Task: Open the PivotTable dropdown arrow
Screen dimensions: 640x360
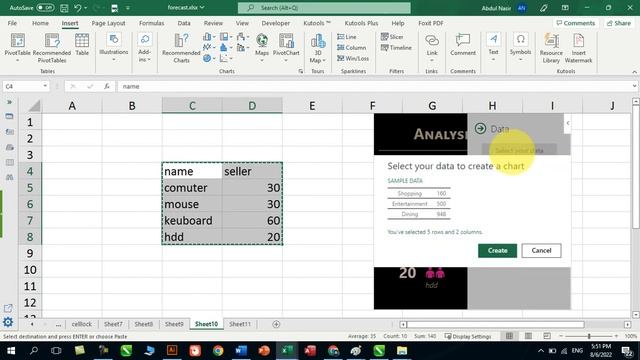Action: coord(17,60)
